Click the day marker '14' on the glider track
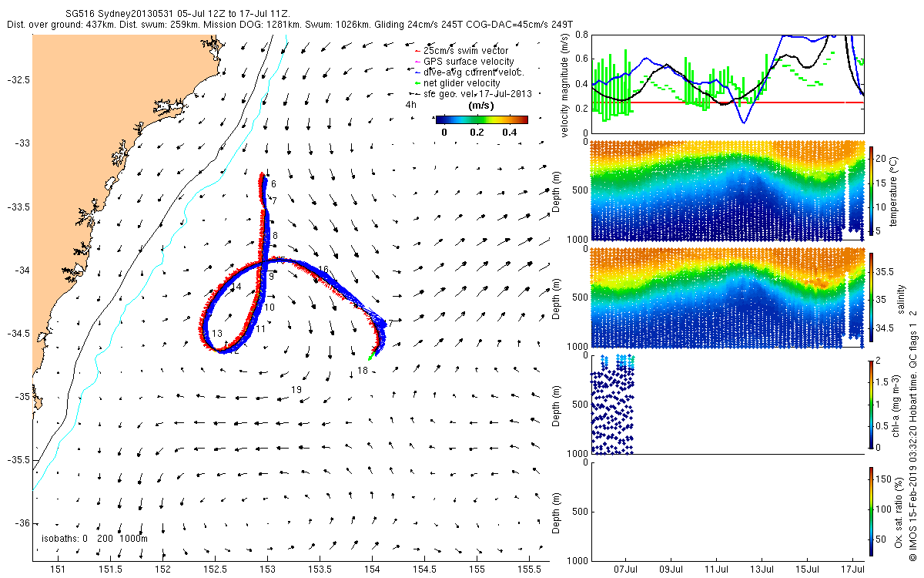Viewport: 924px width, 578px height. pyautogui.click(x=237, y=287)
